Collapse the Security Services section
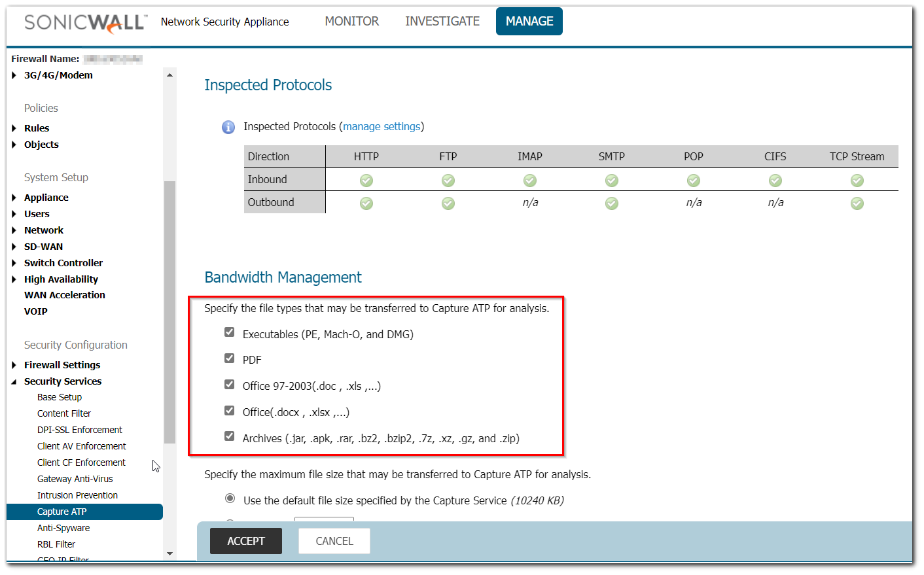924x575 pixels. coord(14,381)
